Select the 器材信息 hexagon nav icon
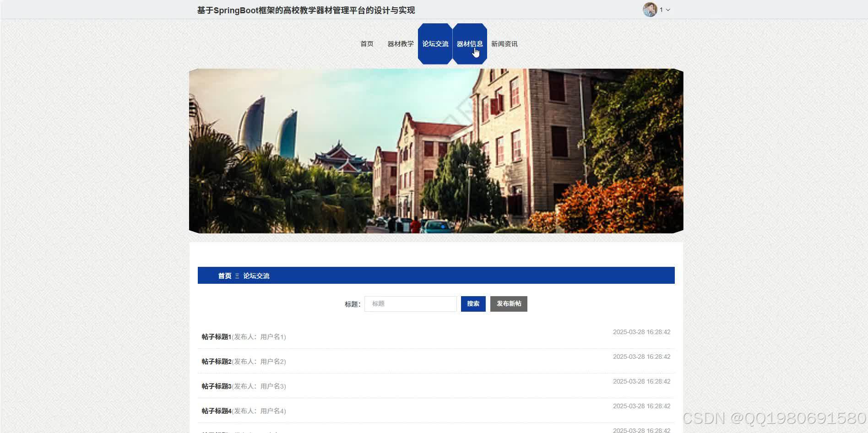The image size is (868, 433). click(x=470, y=43)
